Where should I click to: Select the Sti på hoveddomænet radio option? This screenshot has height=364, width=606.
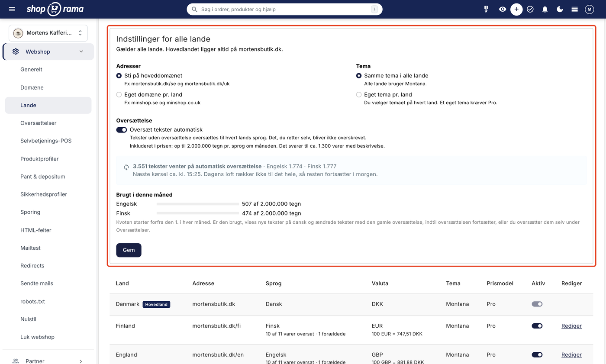119,76
